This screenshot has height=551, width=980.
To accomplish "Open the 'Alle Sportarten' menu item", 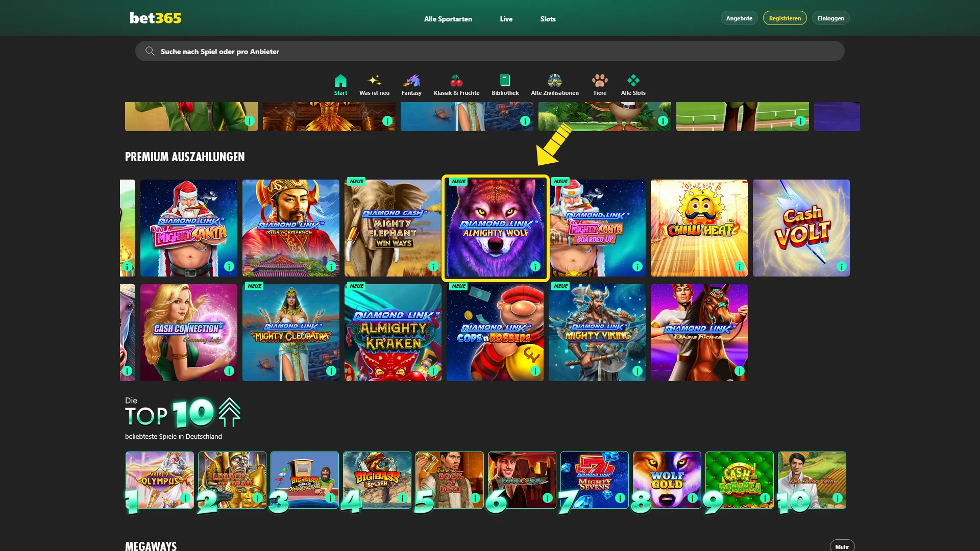I will (448, 19).
